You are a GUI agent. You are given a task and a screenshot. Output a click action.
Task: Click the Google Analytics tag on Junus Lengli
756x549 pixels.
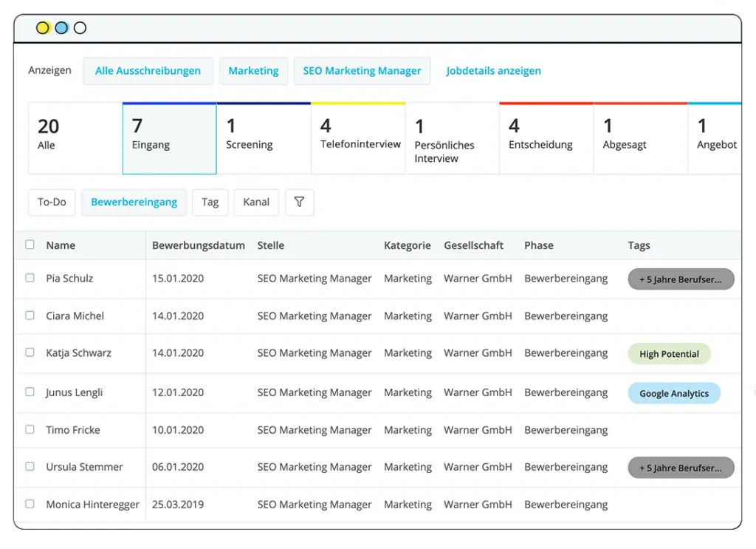(x=673, y=394)
